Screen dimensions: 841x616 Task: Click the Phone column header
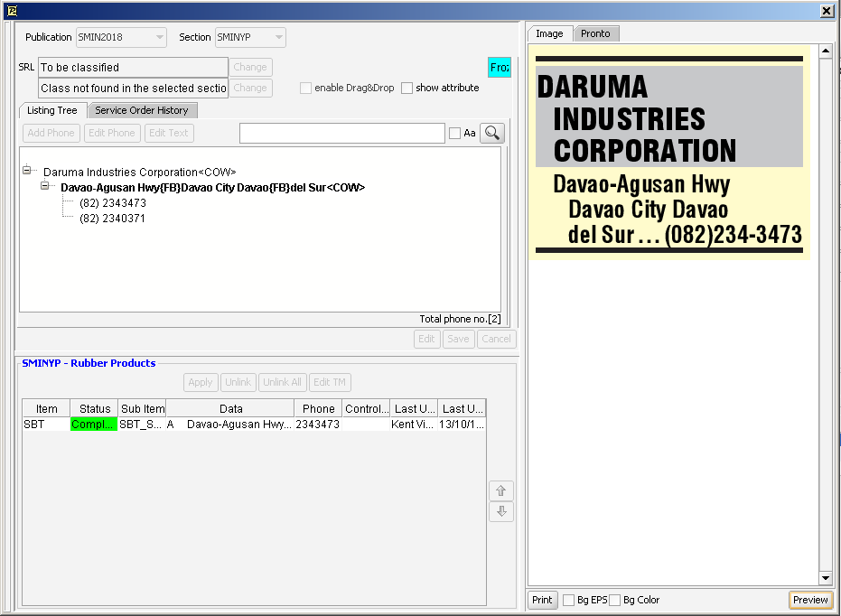tap(319, 409)
